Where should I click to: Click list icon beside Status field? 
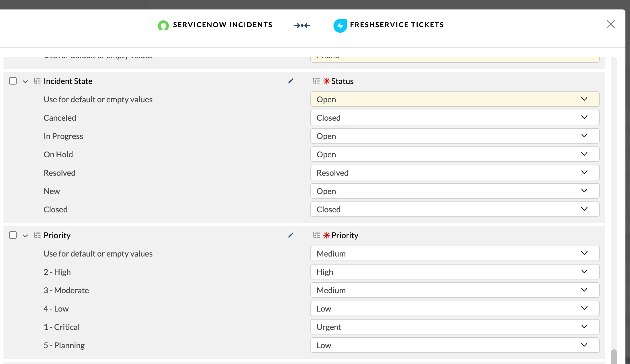(x=316, y=81)
